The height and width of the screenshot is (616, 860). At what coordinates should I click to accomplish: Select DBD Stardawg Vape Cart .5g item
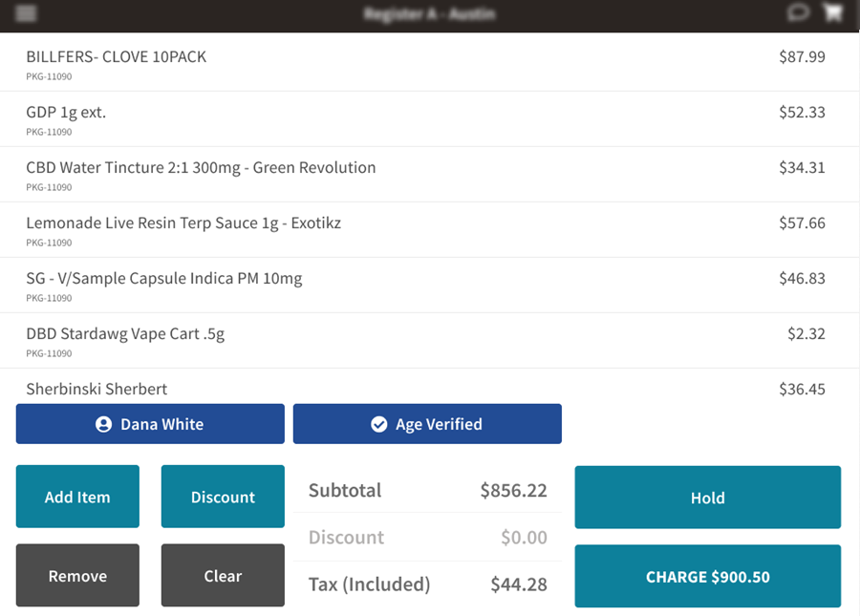point(429,340)
